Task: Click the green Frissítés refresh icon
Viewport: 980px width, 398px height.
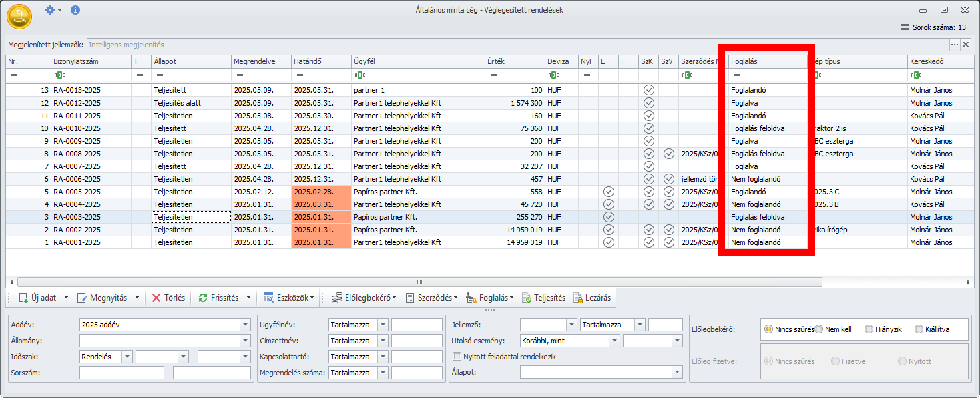Action: [203, 298]
